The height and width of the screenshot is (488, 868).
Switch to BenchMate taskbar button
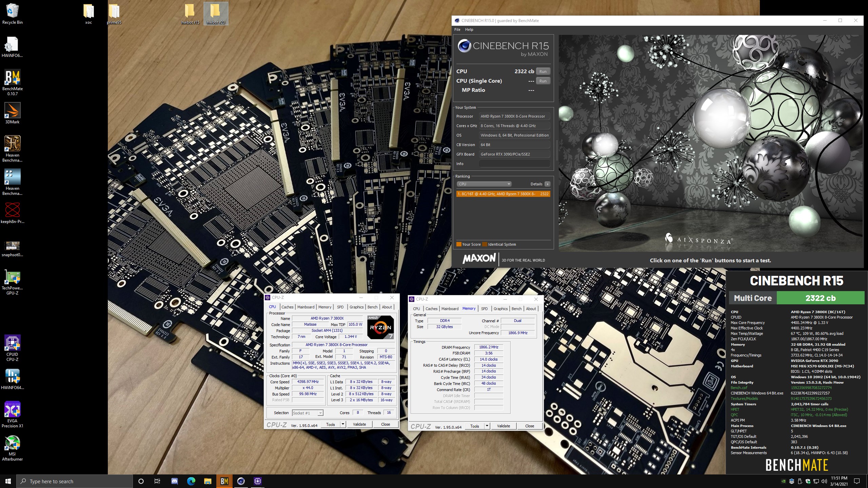pyautogui.click(x=224, y=481)
